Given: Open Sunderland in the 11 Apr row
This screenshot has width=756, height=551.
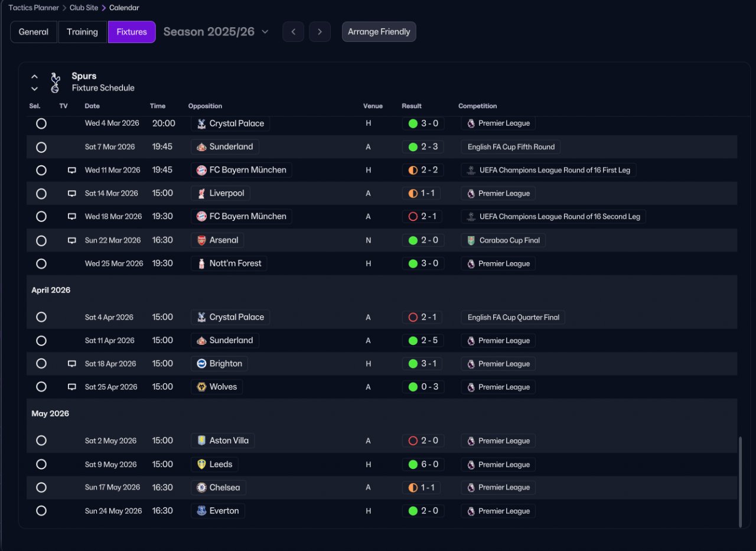Looking at the screenshot, I should coord(225,341).
